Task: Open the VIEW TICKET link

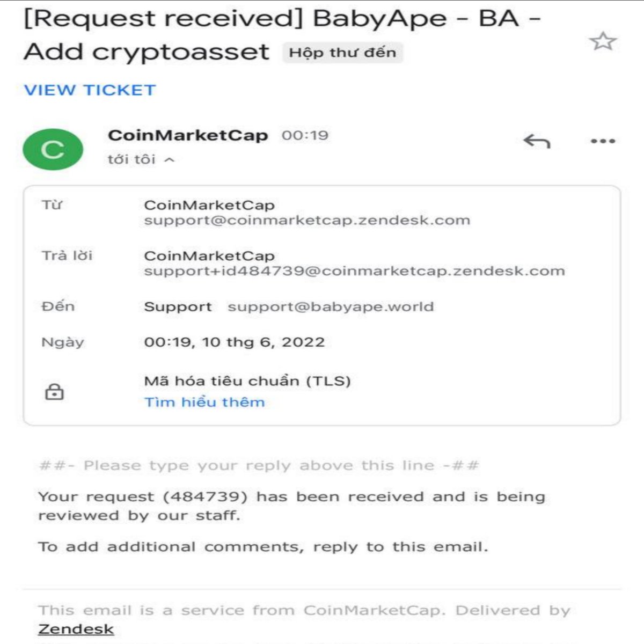Action: click(x=90, y=90)
